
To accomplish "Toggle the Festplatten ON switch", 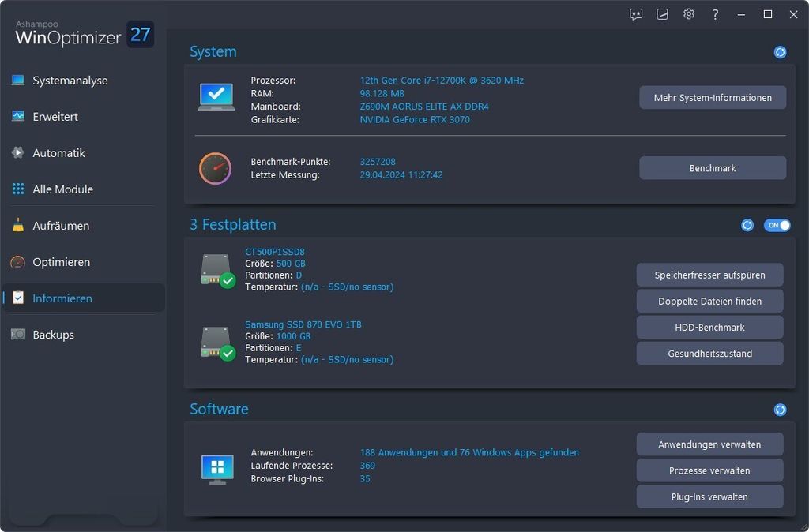I will [x=777, y=225].
